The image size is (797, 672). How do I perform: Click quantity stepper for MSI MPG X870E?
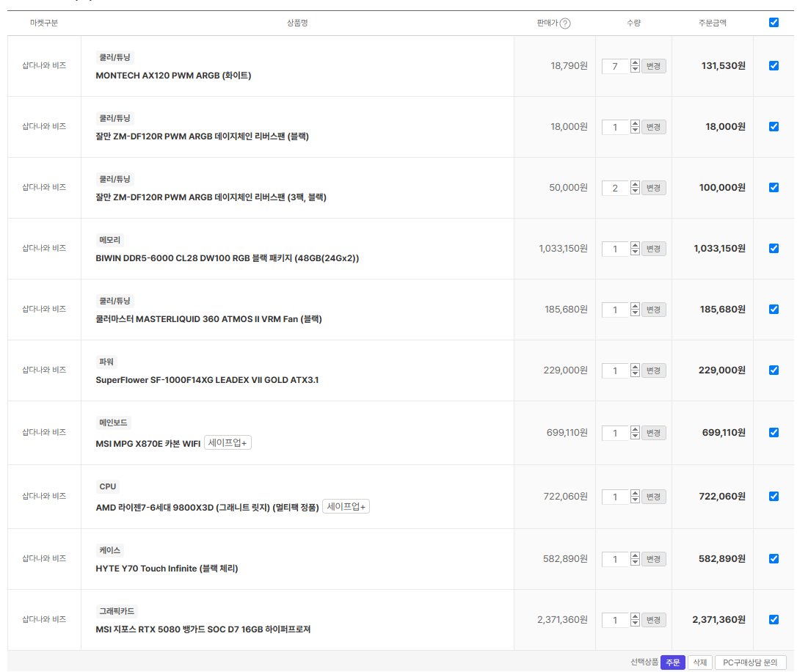click(x=635, y=433)
